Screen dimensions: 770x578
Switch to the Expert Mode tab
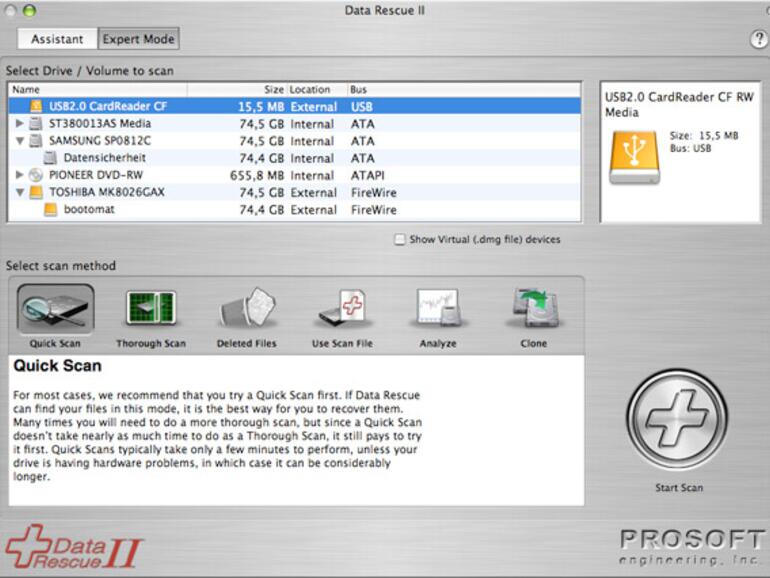139,40
